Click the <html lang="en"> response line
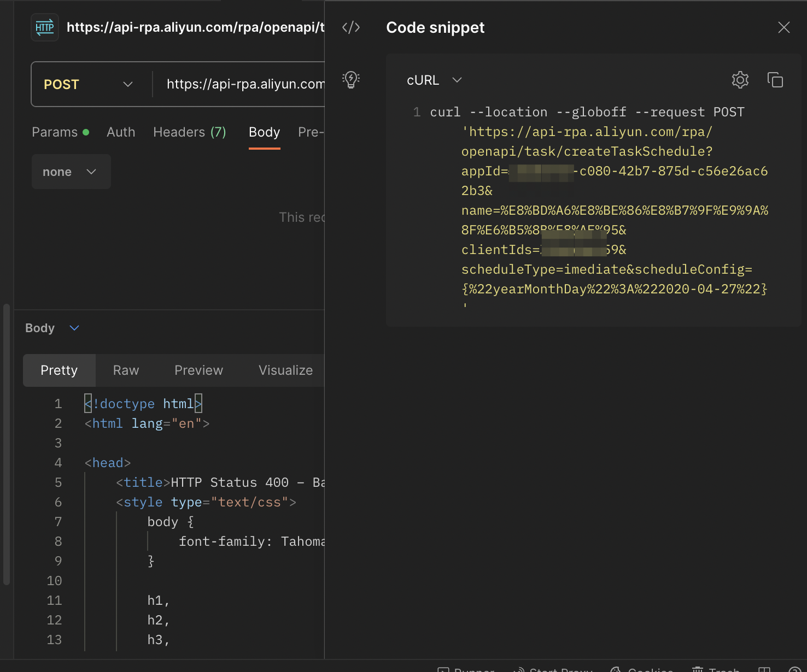The width and height of the screenshot is (807, 672). tap(147, 423)
